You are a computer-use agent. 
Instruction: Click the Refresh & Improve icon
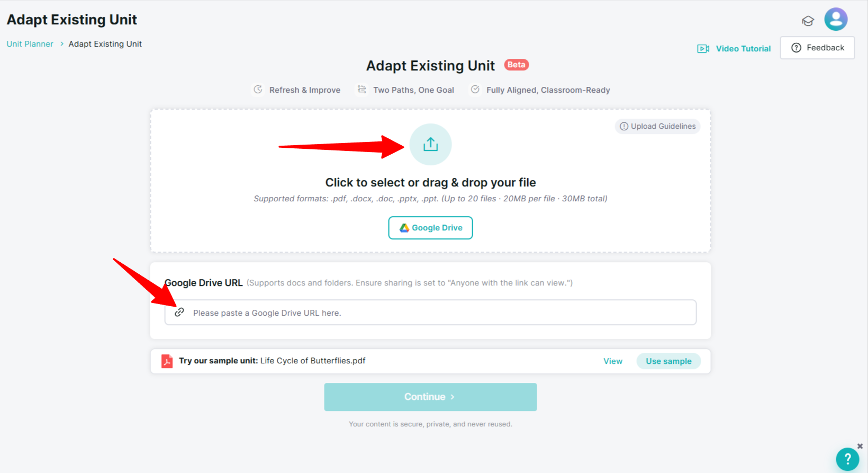pos(258,90)
